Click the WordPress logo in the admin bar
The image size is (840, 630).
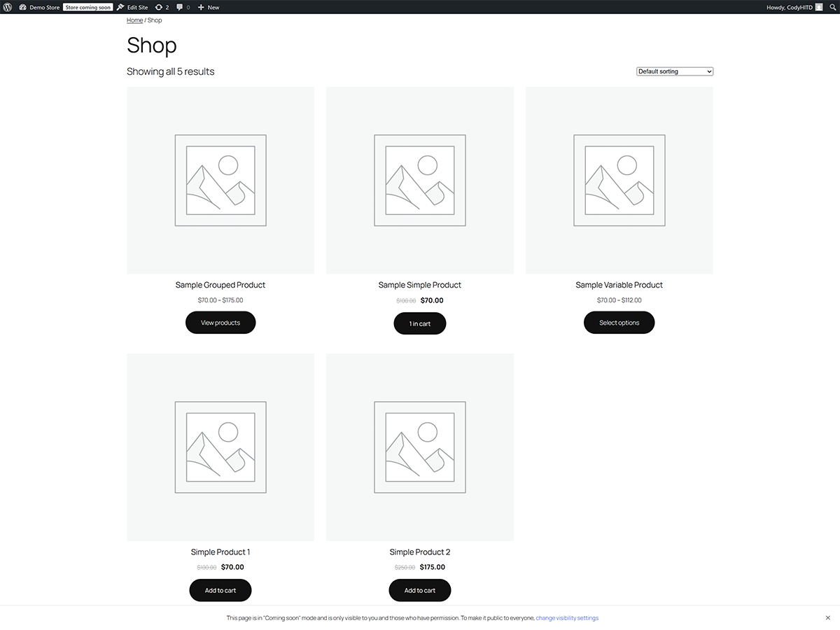(8, 7)
